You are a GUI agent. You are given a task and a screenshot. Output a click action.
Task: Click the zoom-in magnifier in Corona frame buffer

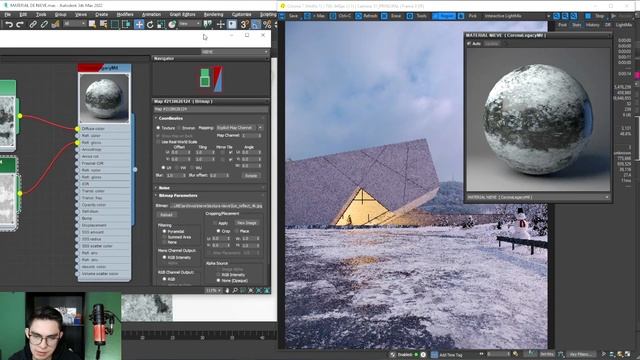(x=557, y=16)
